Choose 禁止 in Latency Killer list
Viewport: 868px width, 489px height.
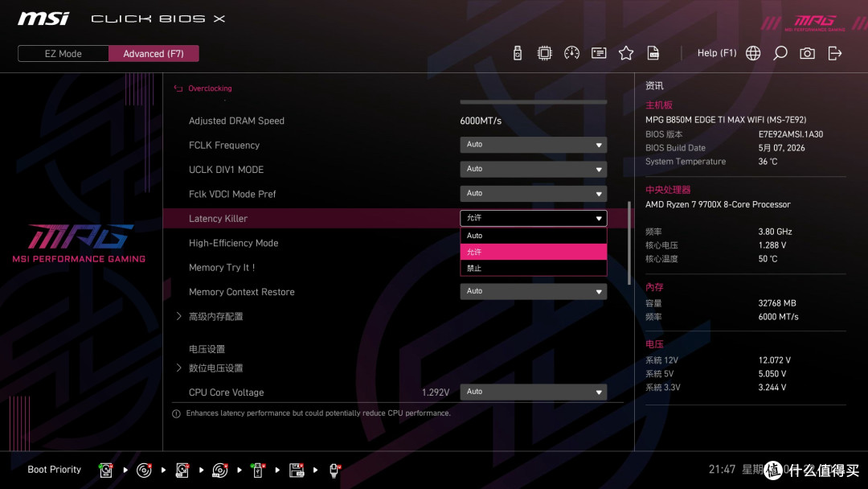533,268
